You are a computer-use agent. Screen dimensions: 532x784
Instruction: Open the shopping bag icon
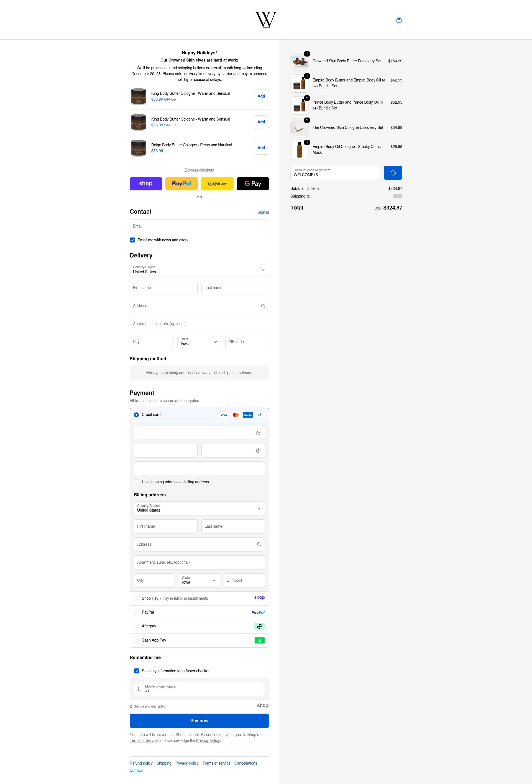click(399, 20)
